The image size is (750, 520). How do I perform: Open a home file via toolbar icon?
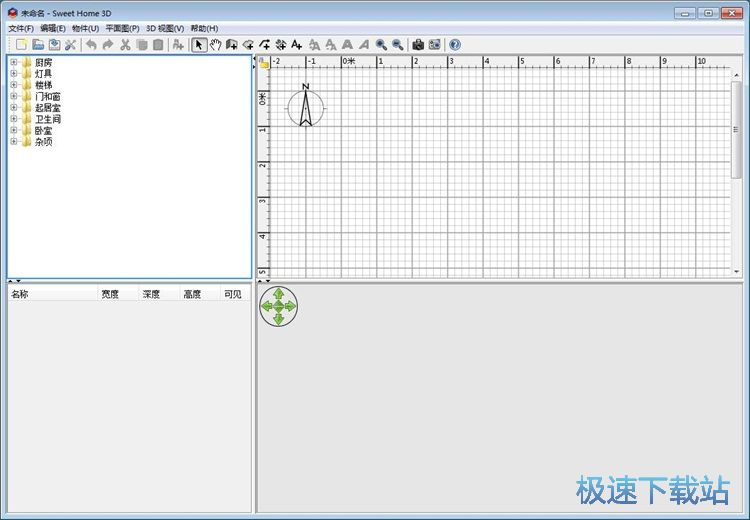38,44
